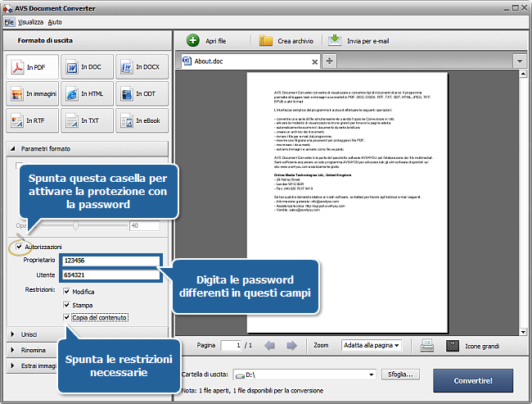Click the Invia per e-mail label
This screenshot has width=532, height=404.
367,41
